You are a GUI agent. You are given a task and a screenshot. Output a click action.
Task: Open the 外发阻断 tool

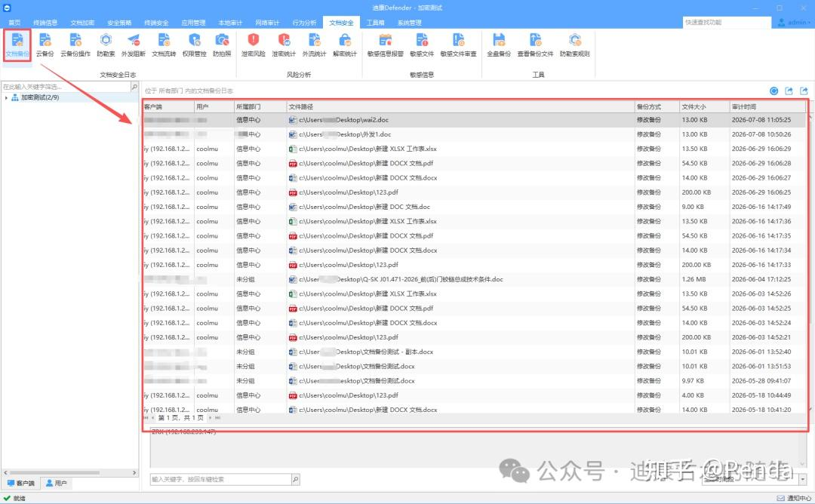coord(134,45)
